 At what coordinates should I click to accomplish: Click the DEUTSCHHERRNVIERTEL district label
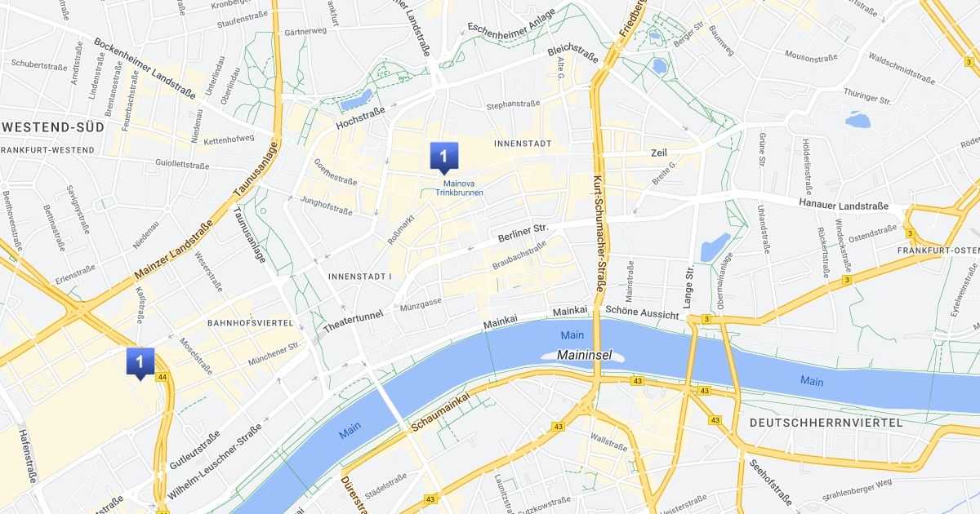(x=826, y=423)
